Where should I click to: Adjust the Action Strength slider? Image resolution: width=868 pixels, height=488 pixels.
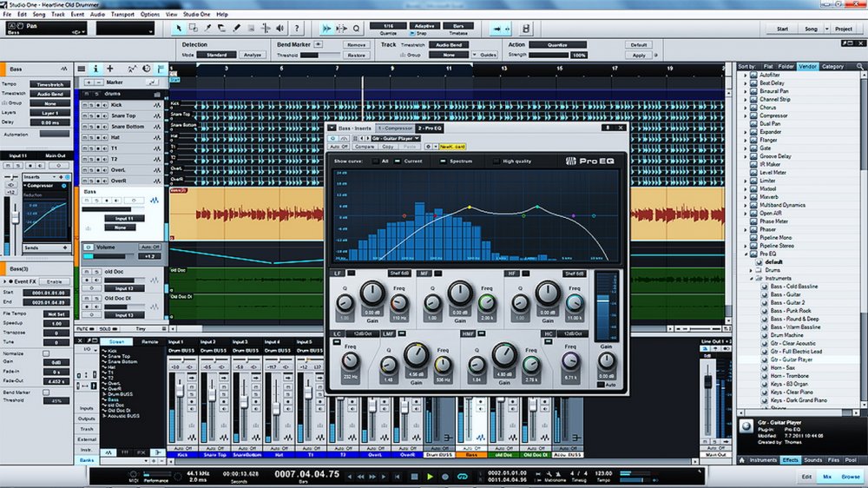pyautogui.click(x=549, y=56)
